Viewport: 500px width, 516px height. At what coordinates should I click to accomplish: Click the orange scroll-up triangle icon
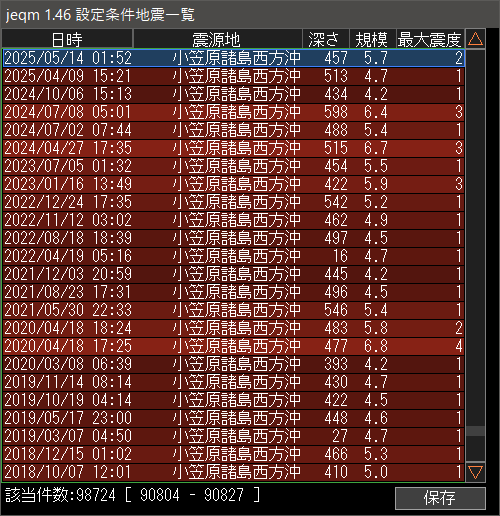[x=475, y=39]
